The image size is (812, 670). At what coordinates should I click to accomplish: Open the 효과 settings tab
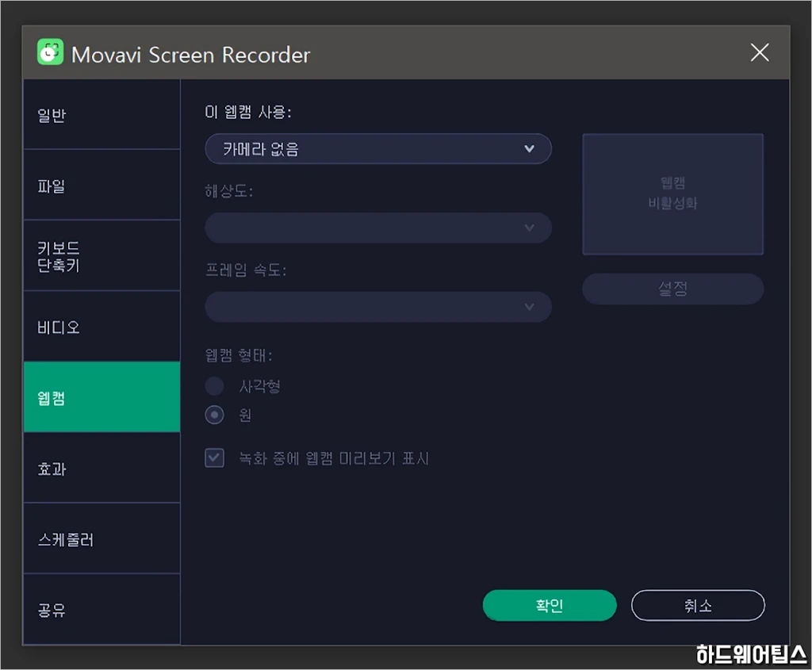tap(101, 468)
